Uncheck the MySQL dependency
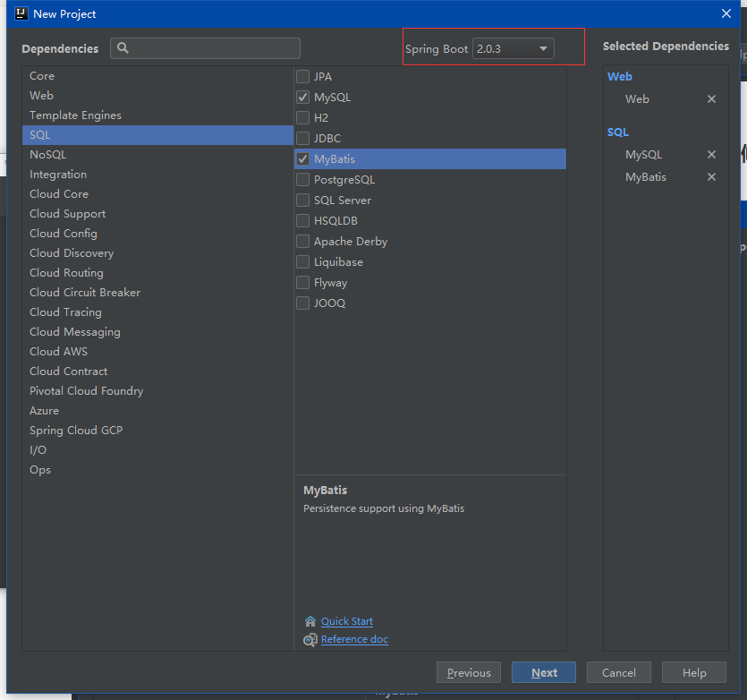This screenshot has height=700, width=747. click(x=303, y=98)
